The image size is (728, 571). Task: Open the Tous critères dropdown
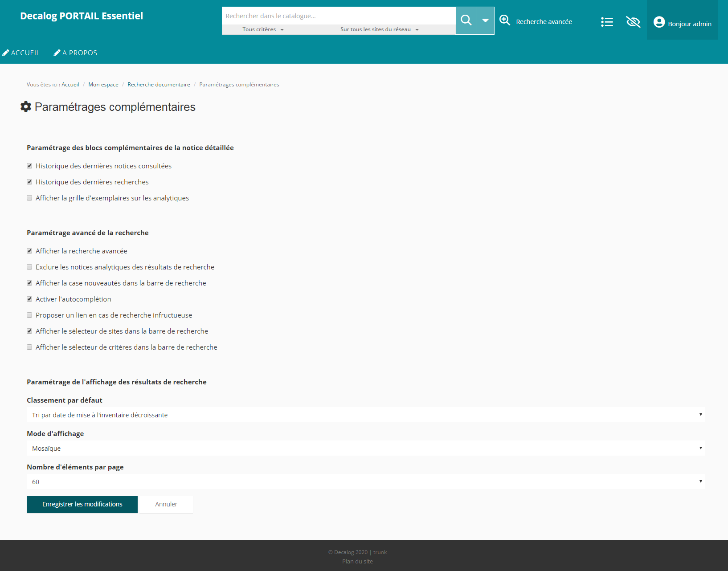point(263,29)
